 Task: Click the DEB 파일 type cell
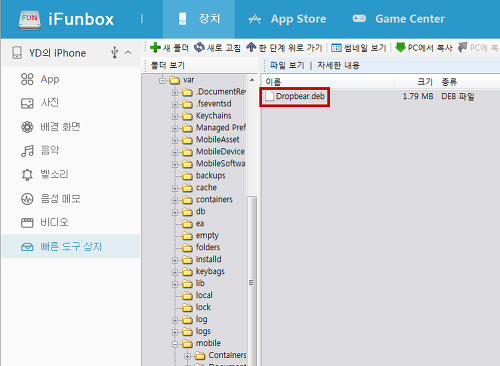pos(458,96)
